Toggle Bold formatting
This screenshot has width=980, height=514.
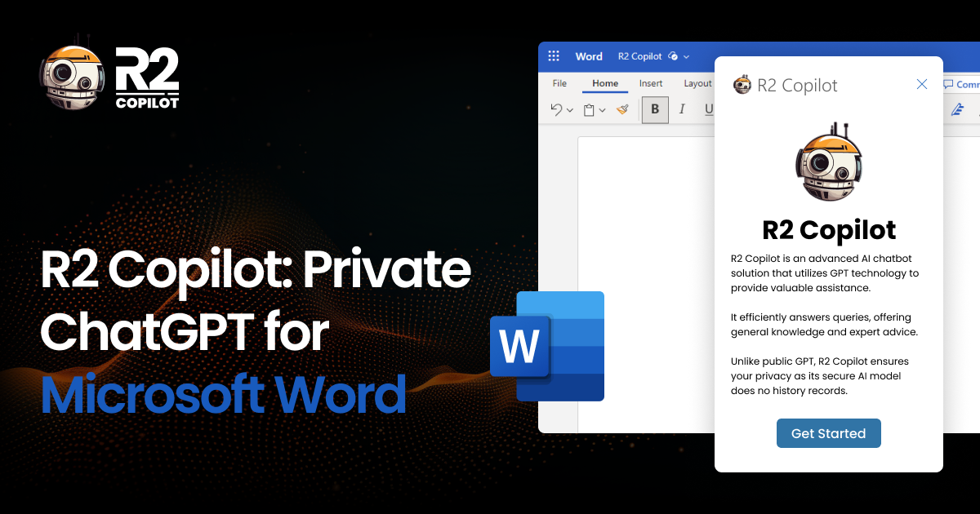point(654,109)
